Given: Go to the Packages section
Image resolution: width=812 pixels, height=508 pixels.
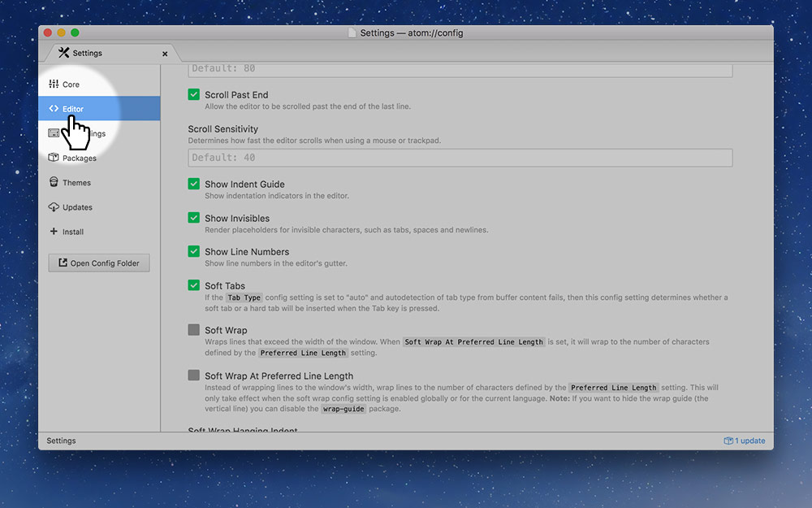Looking at the screenshot, I should point(99,158).
